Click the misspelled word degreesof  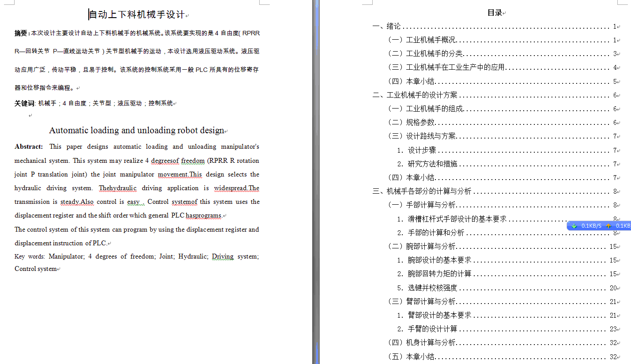point(165,161)
